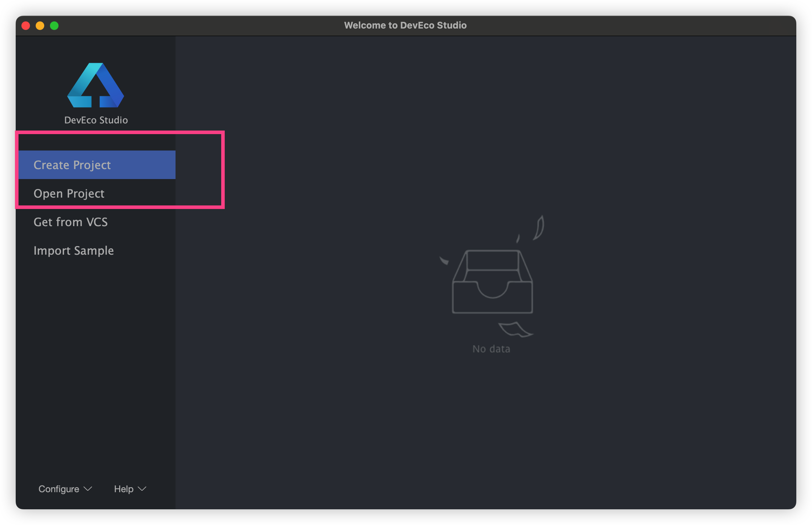Choose Get from VCS
Viewport: 812px width, 525px height.
[71, 222]
